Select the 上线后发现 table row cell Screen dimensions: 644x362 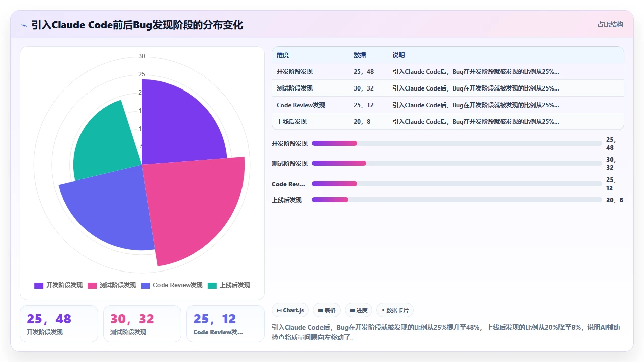(292, 122)
